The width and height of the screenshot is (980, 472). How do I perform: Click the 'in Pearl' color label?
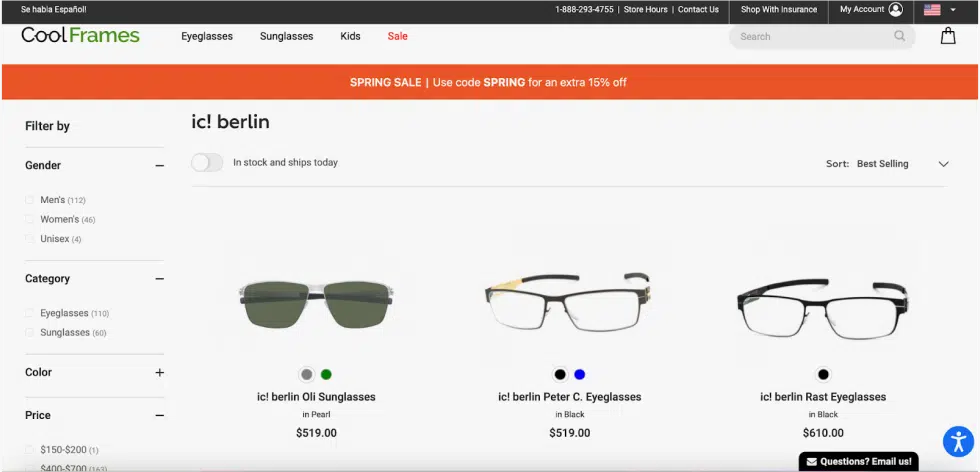[x=316, y=414]
